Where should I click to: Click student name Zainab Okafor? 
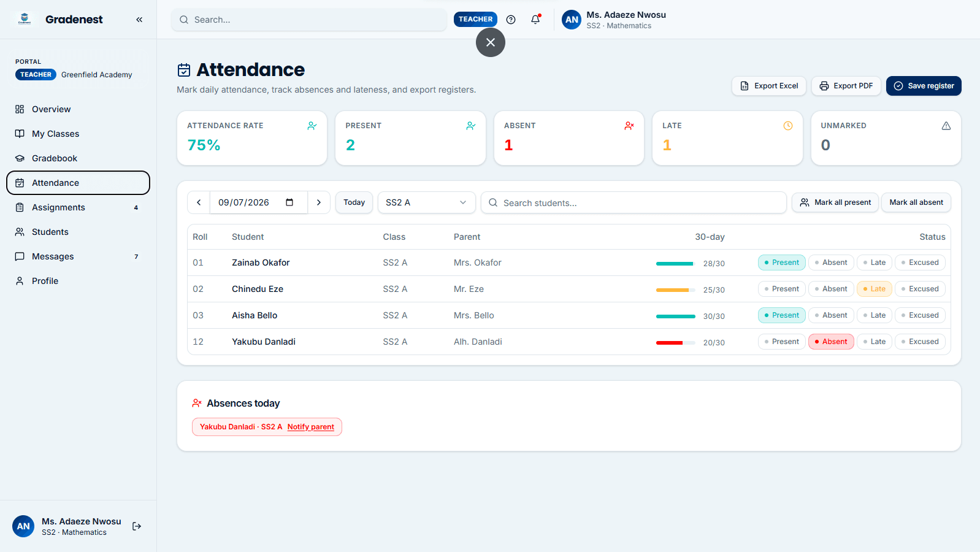(x=261, y=263)
